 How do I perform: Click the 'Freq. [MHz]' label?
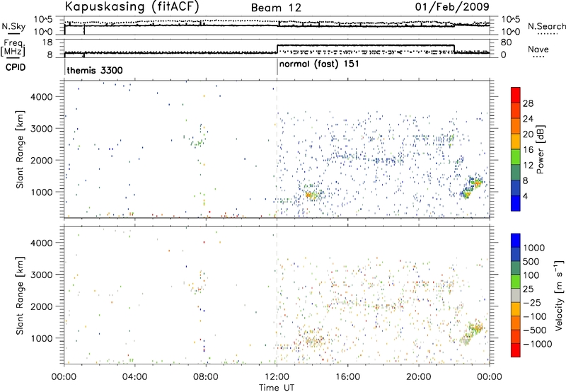(13, 47)
